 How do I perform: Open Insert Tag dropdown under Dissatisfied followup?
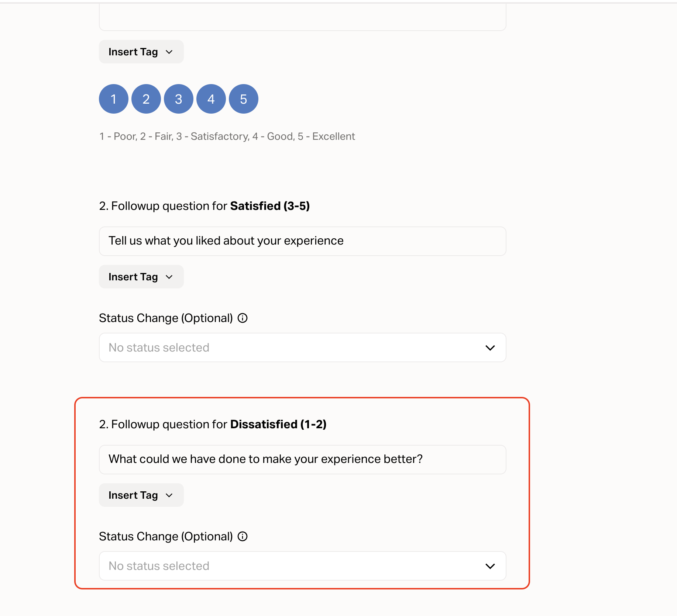(141, 495)
